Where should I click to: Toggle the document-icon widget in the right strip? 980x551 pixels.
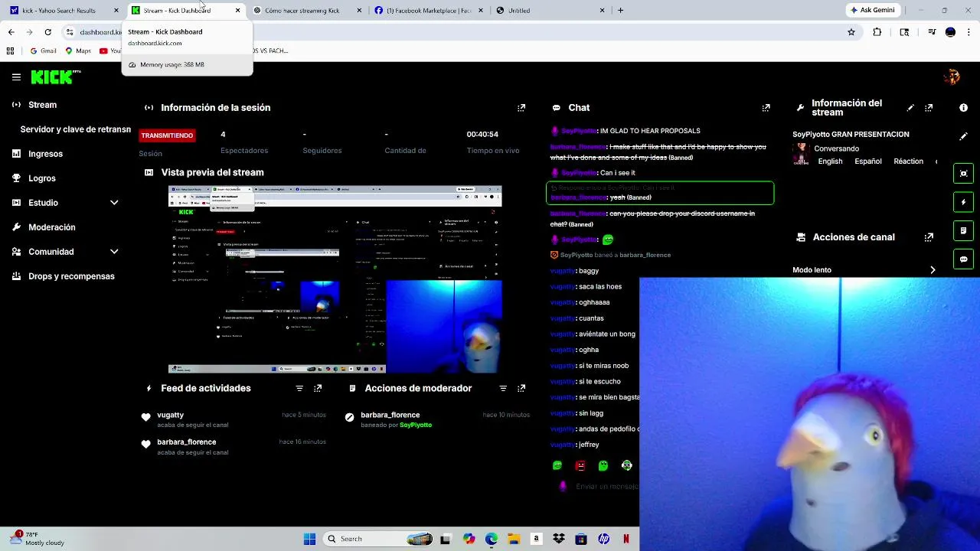tap(964, 230)
